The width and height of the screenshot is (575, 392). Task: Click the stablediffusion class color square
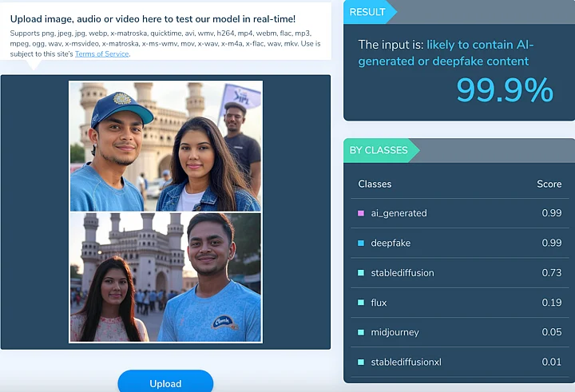361,272
